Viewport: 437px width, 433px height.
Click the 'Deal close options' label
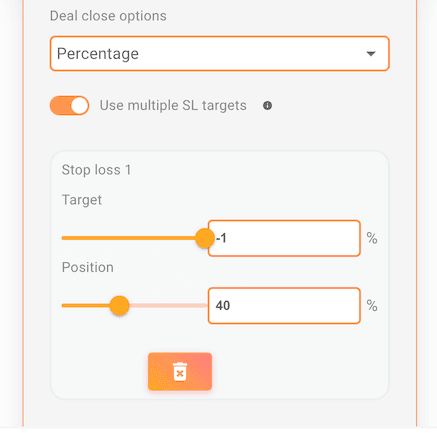coord(108,16)
